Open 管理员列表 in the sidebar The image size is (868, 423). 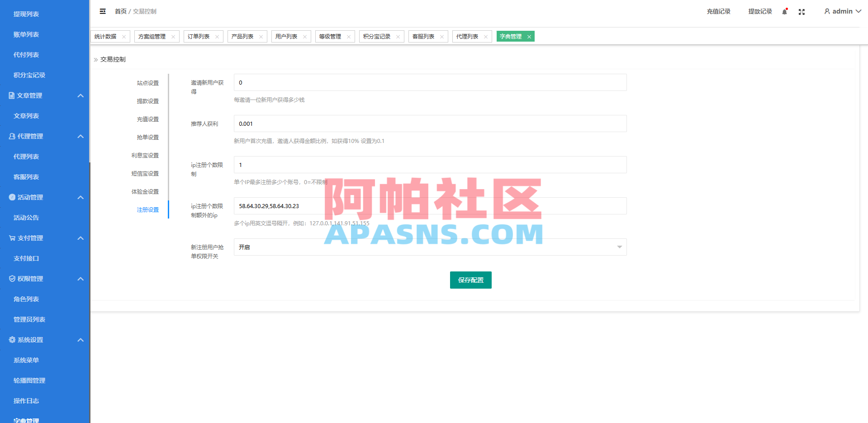(29, 319)
